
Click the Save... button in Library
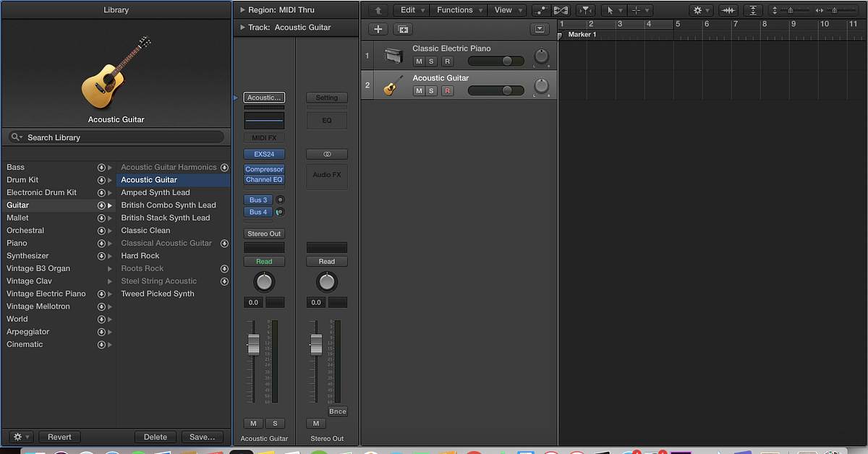tap(203, 437)
